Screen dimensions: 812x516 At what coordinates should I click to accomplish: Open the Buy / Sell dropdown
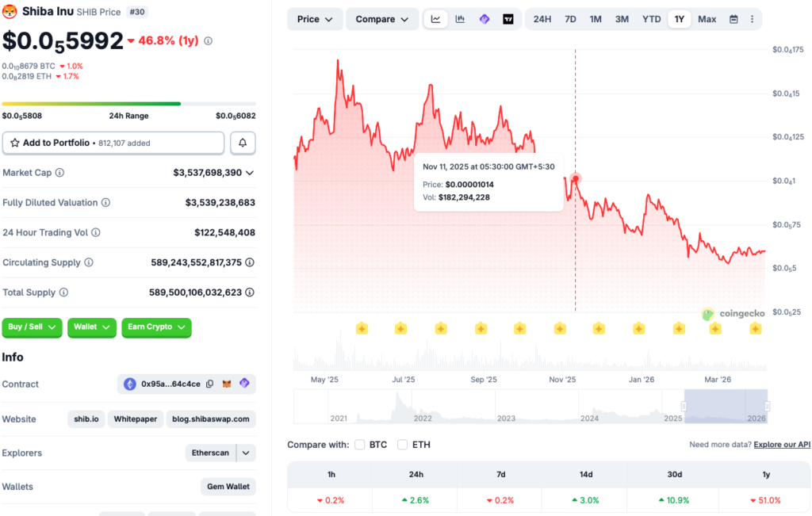pyautogui.click(x=32, y=327)
